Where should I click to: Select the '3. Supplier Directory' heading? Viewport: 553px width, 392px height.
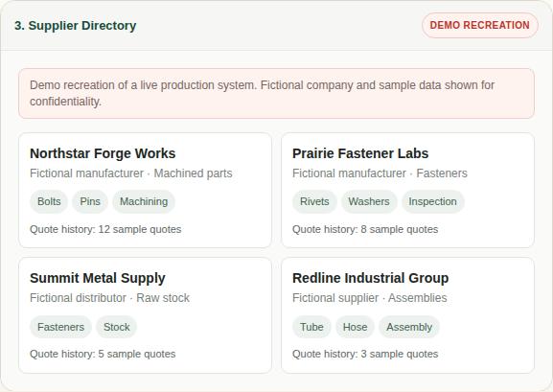coord(75,26)
